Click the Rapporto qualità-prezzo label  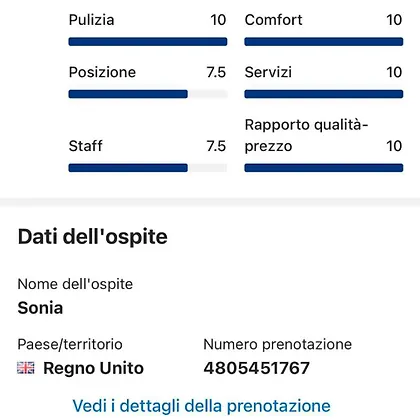coord(306,135)
